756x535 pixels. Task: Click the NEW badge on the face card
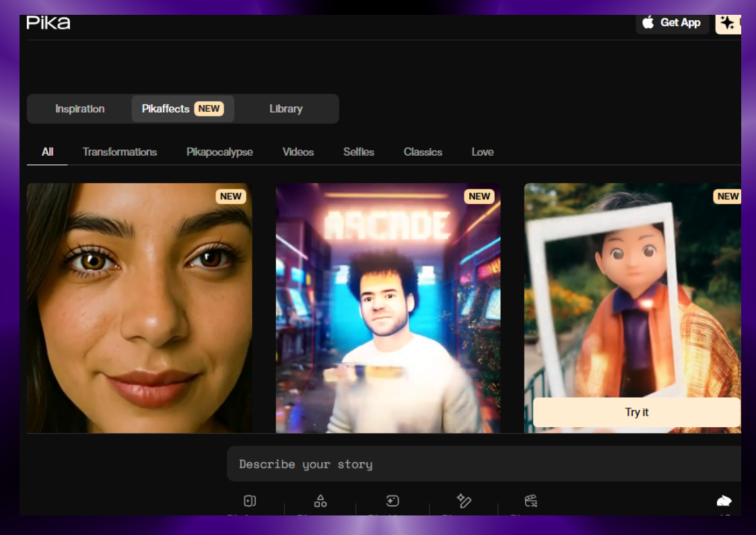tap(230, 196)
